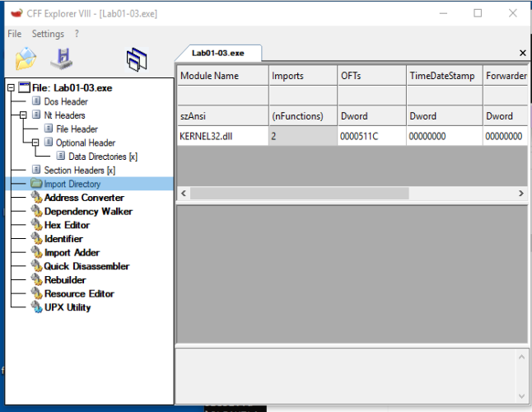
Task: Close the Lab01-03.exe tab with the X
Action: click(522, 53)
